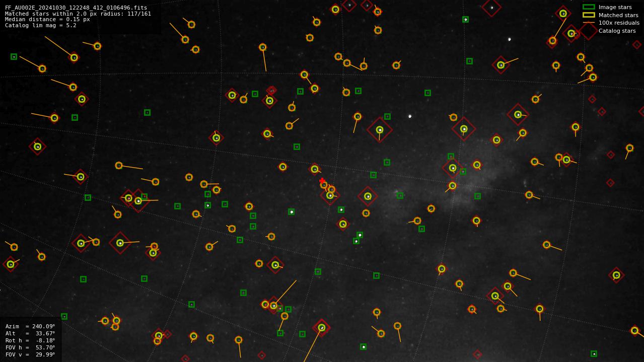Click the 'FOV h = 53.70°' readout
Screen dimensions: 644x362
coord(30,347)
